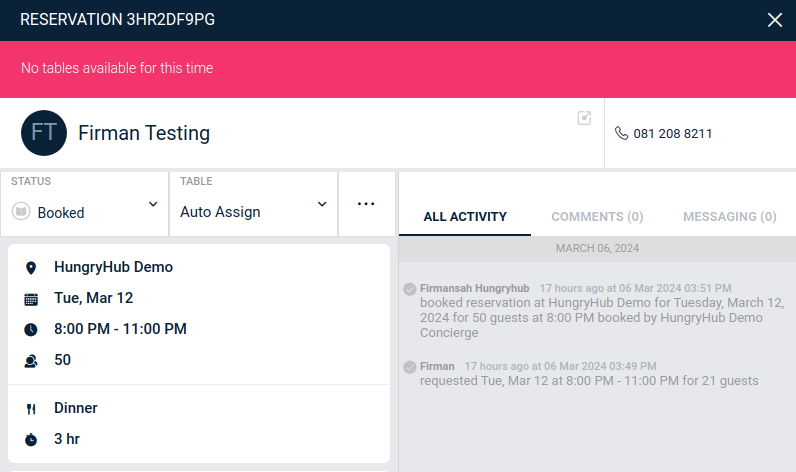796x472 pixels.
Task: Click the Firman Testing guest name
Action: coord(144,133)
